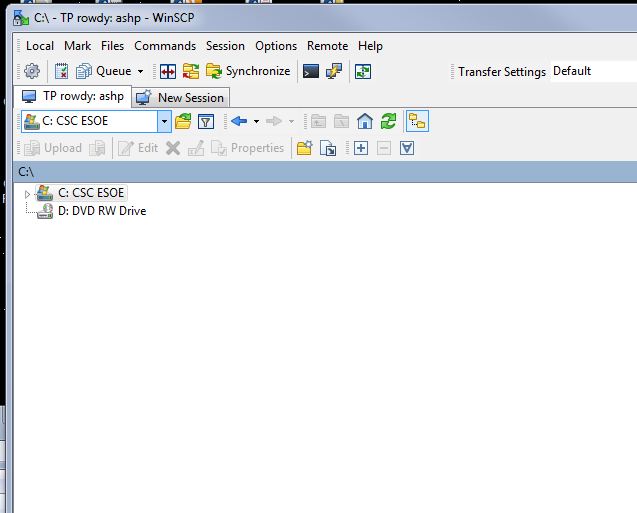Click the Compare Directories icon
Screen dimensions: 637x513
pos(168,71)
